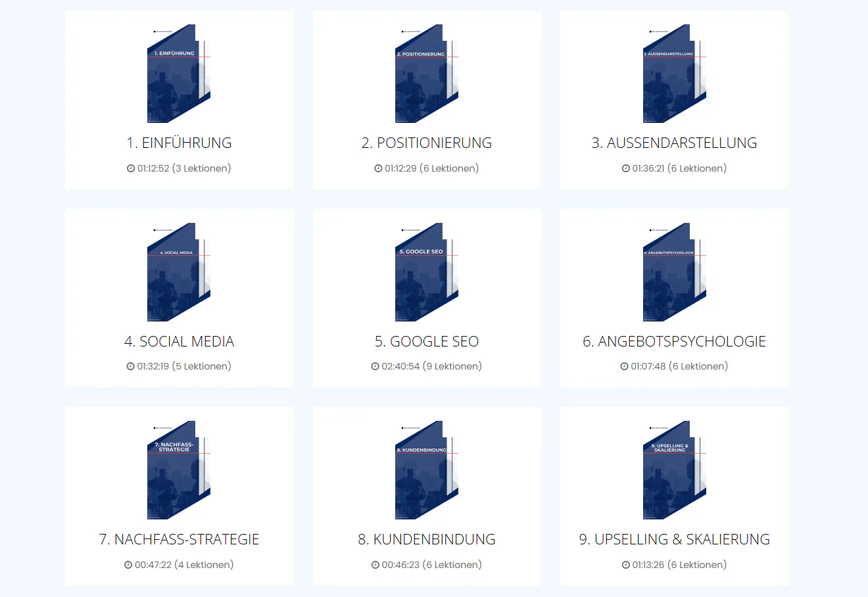Click clock icon next to 01:13:26

[626, 565]
